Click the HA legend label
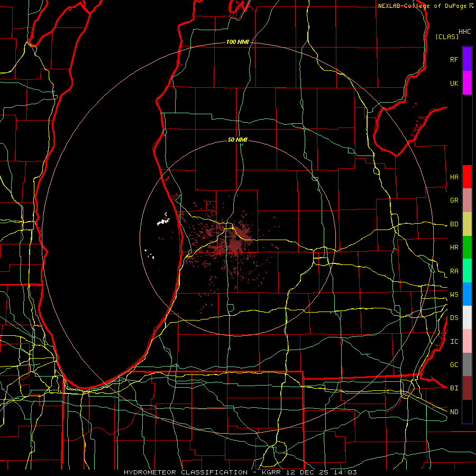 tap(454, 177)
